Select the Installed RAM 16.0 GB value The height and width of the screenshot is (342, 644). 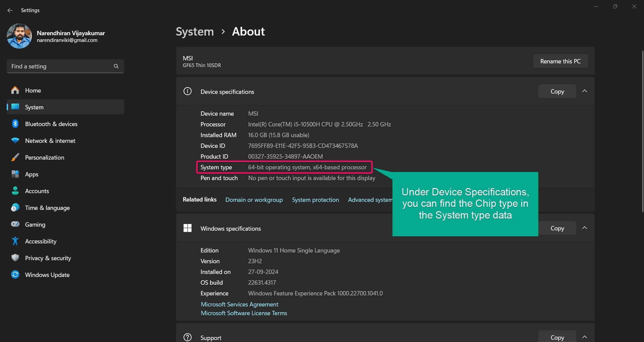pyautogui.click(x=279, y=135)
